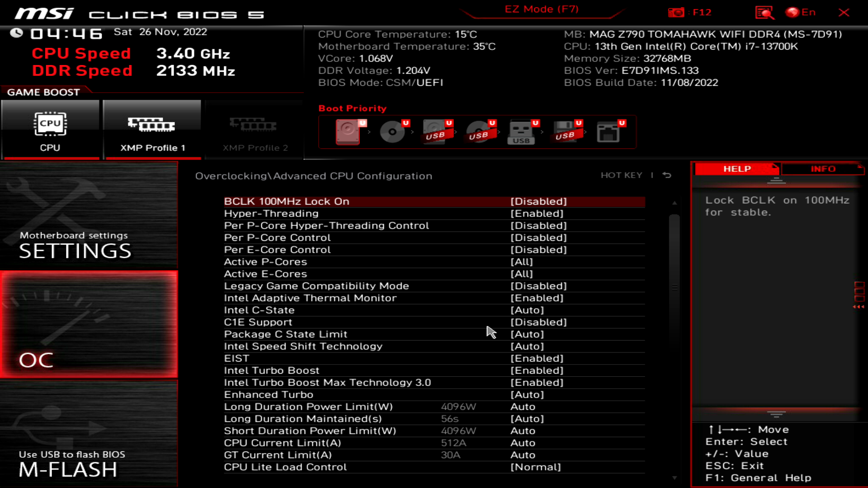The image size is (868, 488).
Task: Click the CPU icon under GAME BOOST
Action: tap(49, 127)
